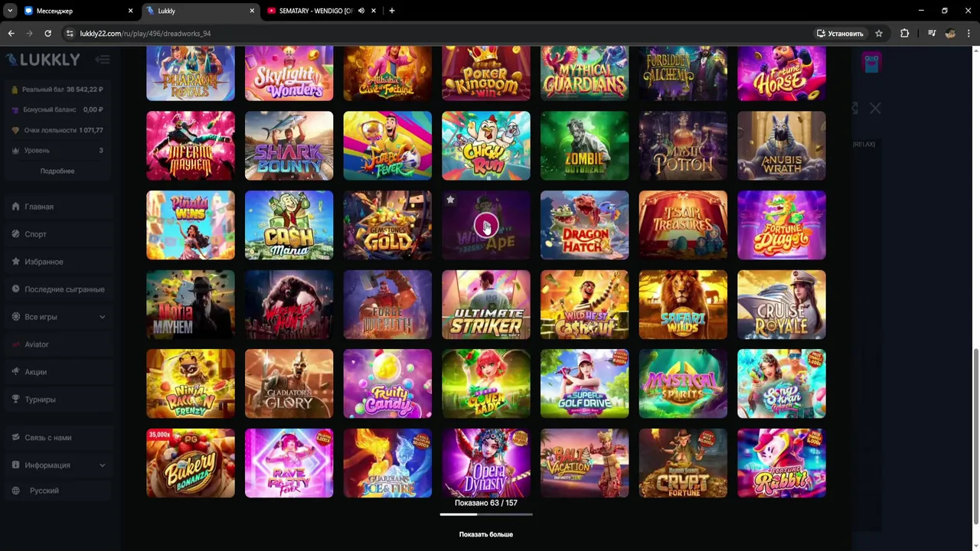Open the Bakery Bonanza game

[191, 464]
